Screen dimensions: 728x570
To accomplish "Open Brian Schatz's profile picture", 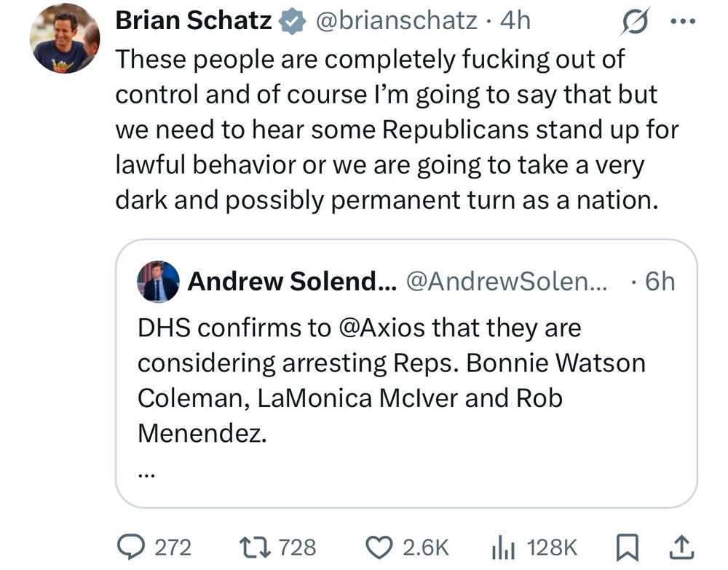I will point(65,39).
